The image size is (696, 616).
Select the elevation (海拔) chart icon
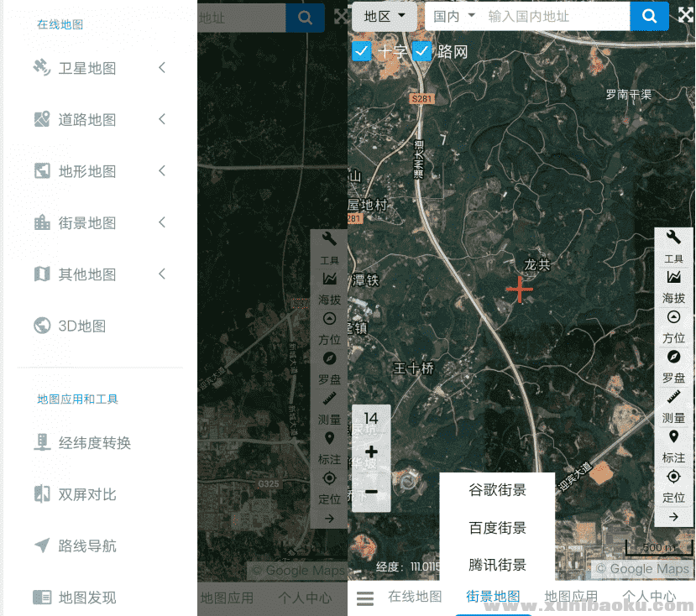coord(673,278)
